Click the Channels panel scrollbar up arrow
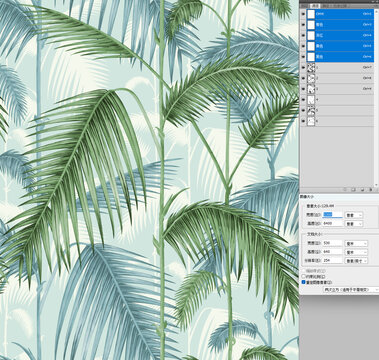379x360 pixels. click(377, 11)
